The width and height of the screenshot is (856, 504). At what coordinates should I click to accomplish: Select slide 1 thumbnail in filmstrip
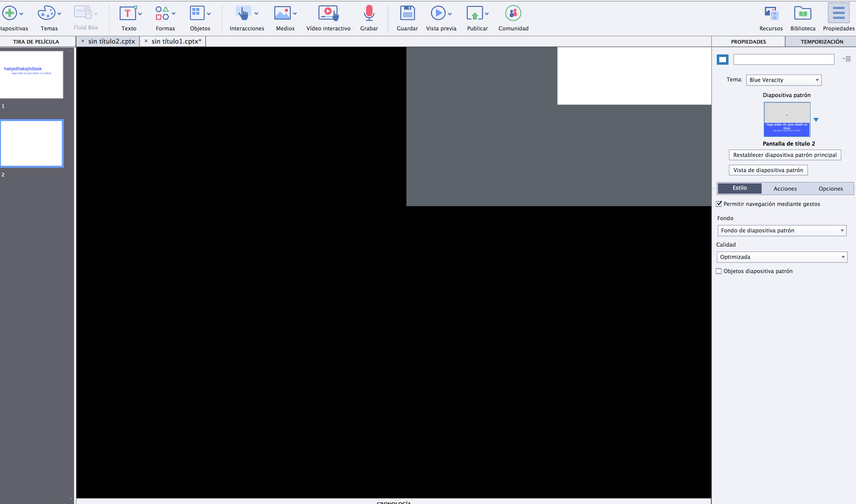(31, 75)
